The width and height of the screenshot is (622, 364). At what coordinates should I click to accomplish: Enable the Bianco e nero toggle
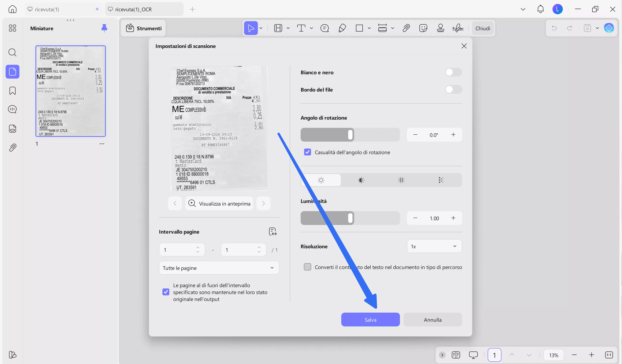[x=453, y=72]
